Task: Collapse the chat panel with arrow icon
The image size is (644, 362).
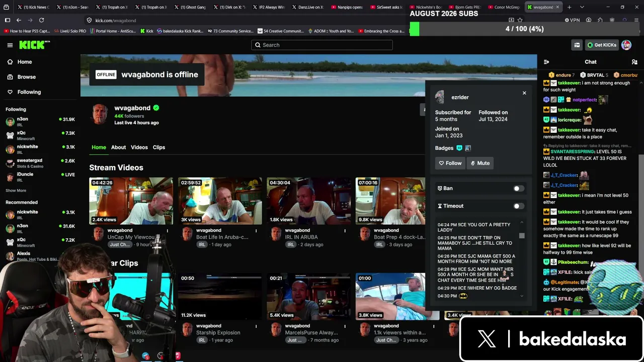Action: (546, 62)
